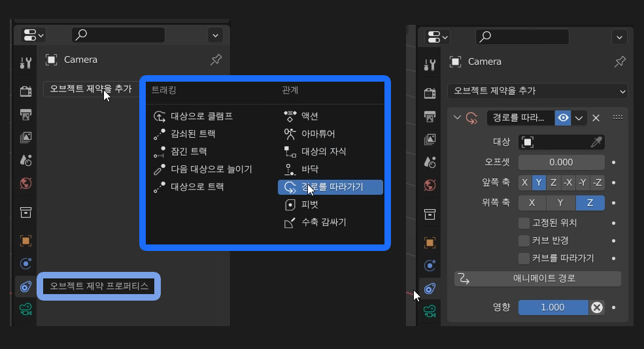This screenshot has height=349, width=644.
Task: Open Tool properties tab in right panel
Action: tap(430, 65)
